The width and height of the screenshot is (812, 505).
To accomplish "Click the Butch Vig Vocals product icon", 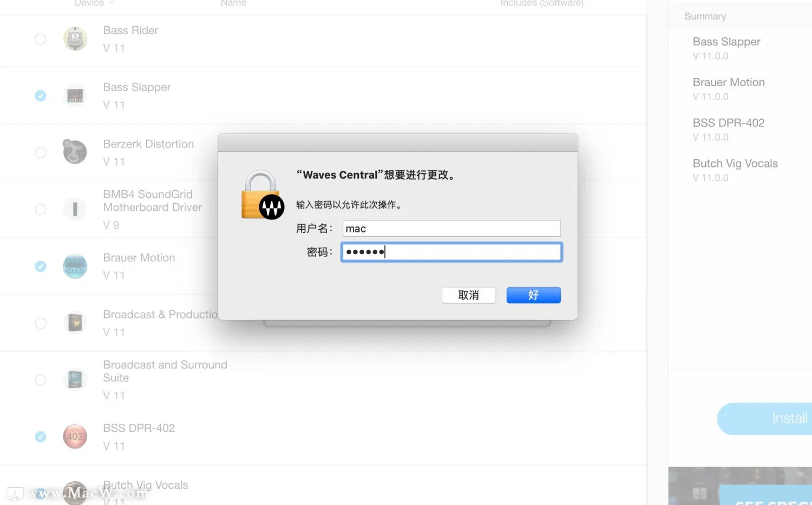I will (75, 493).
